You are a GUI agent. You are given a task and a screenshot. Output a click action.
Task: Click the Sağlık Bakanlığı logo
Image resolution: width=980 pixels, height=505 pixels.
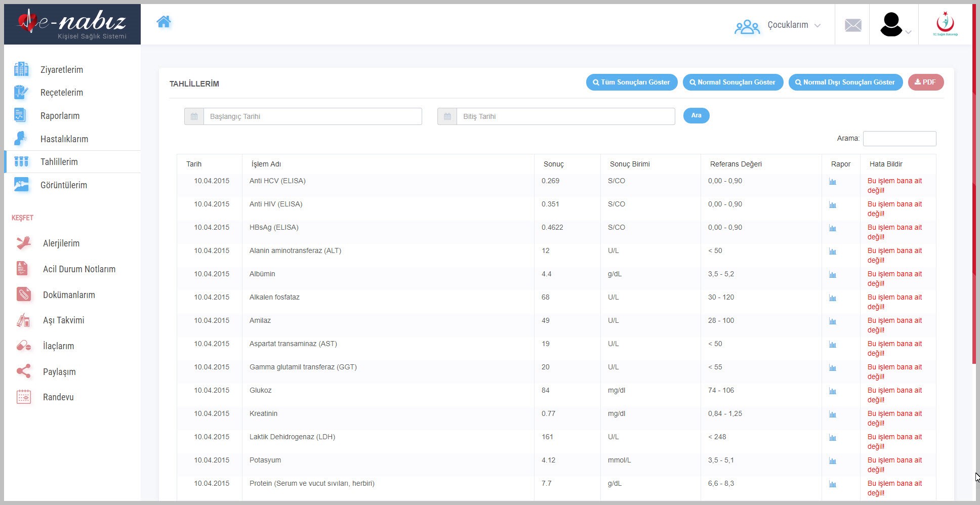(x=945, y=24)
